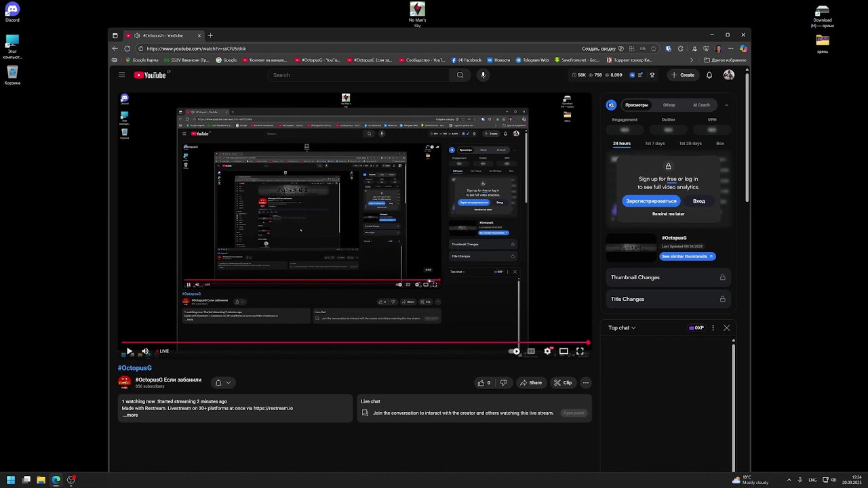Open the YouTube guide hamburger menu

pos(121,75)
